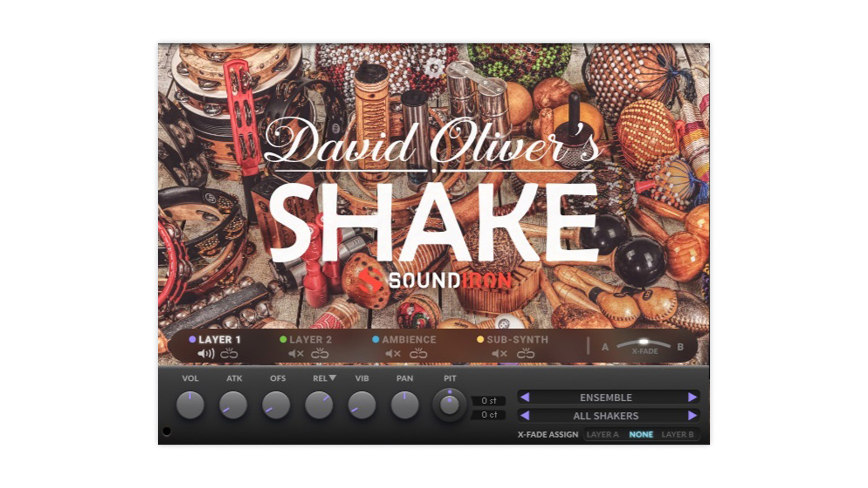Go to next ENSEMBLE category arrow
Viewport: 868px width, 488px height.
click(x=692, y=397)
